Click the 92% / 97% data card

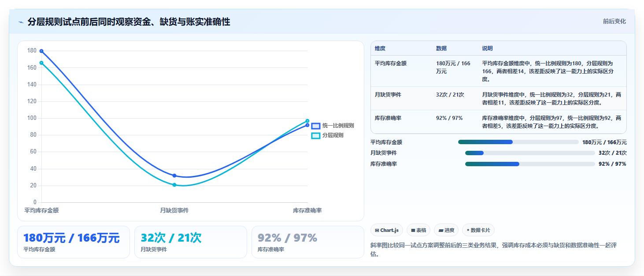(308, 242)
